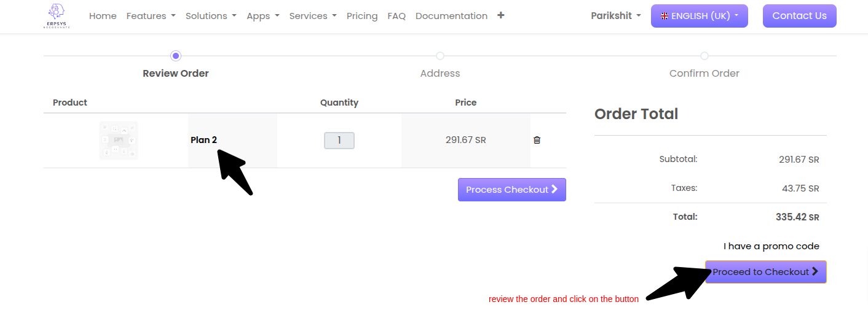Change language from English (UK) selector

click(699, 16)
